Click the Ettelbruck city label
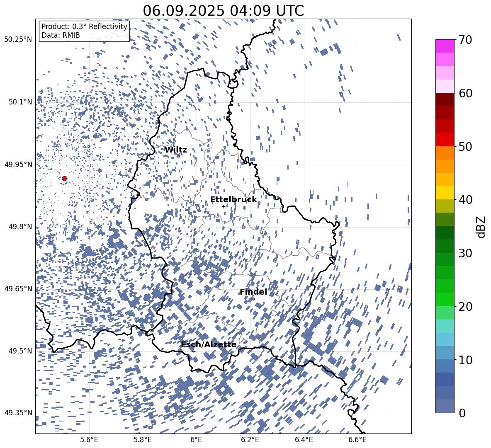Image resolution: width=491 pixels, height=448 pixels. [x=233, y=200]
